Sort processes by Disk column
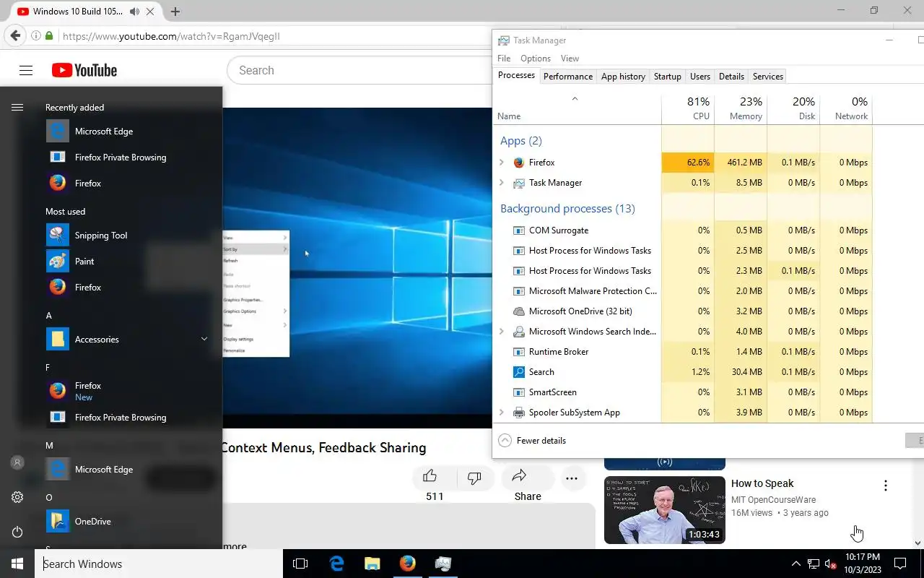This screenshot has height=578, width=924. point(793,108)
